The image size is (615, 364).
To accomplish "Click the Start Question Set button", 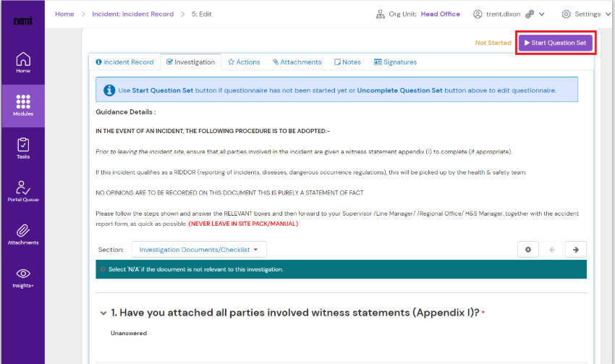I will (x=555, y=43).
